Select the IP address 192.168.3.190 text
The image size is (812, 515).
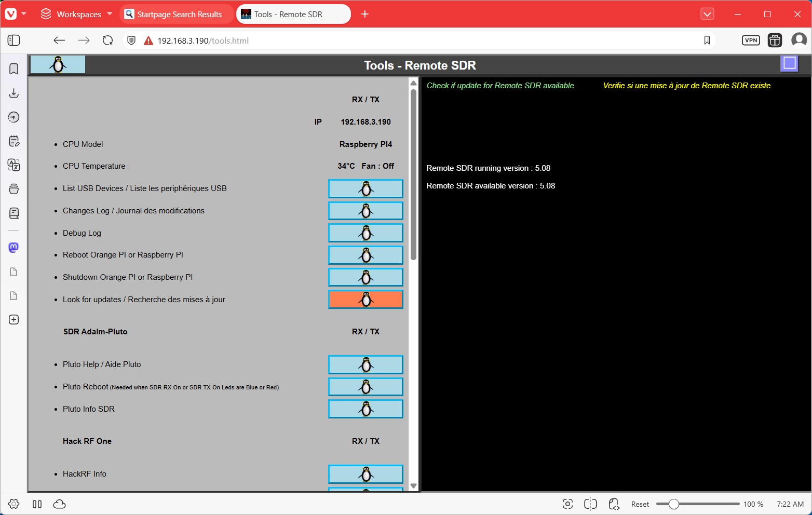(366, 122)
